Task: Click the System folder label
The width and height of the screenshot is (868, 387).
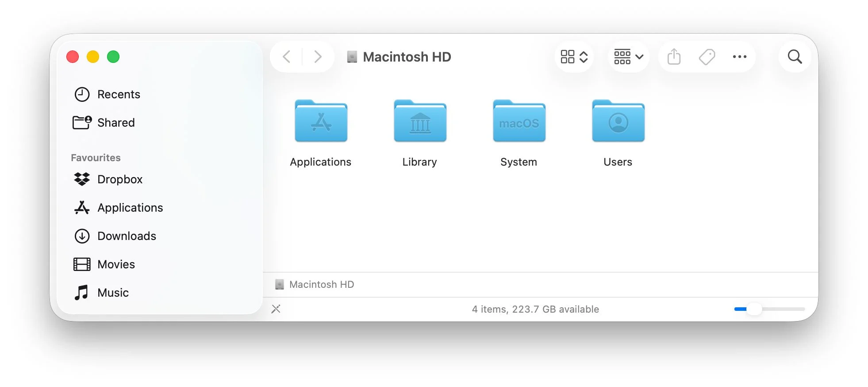Action: tap(519, 162)
